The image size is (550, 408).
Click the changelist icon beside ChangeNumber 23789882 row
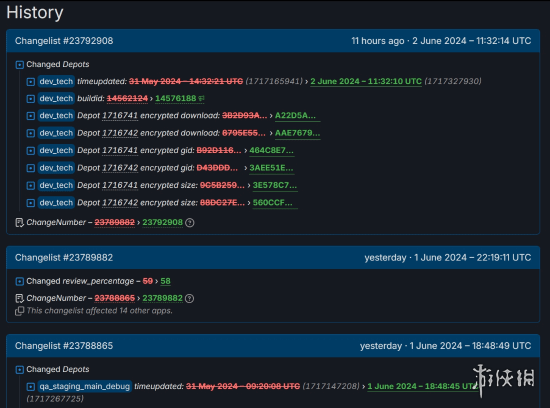tap(20, 299)
